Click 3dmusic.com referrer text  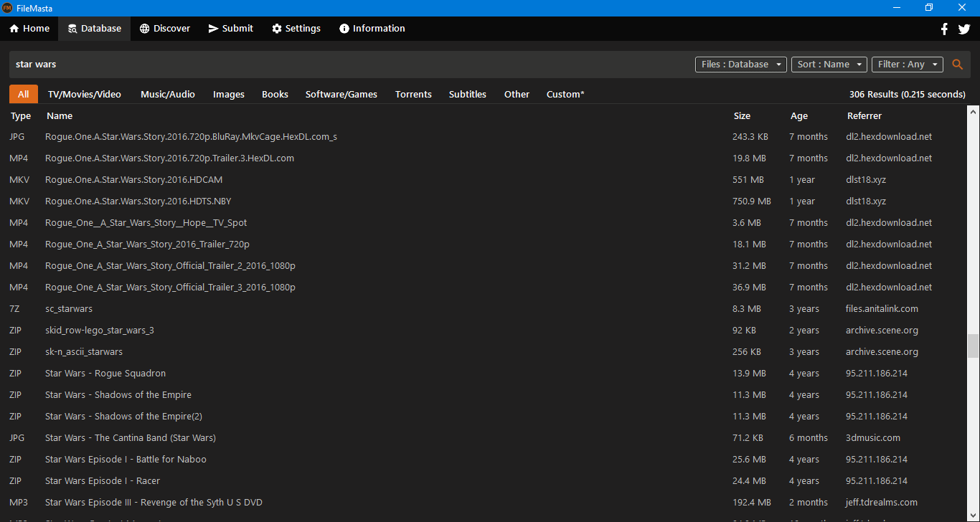click(873, 438)
